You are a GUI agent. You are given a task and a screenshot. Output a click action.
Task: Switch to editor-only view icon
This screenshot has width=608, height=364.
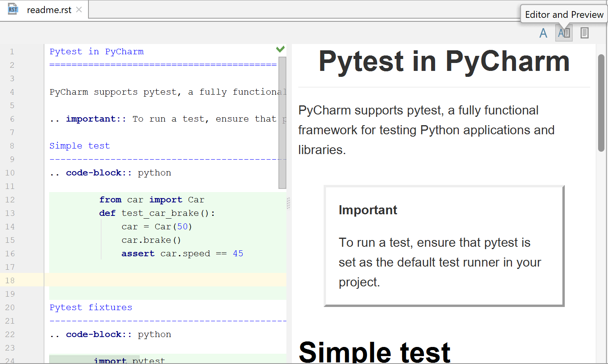(x=543, y=33)
